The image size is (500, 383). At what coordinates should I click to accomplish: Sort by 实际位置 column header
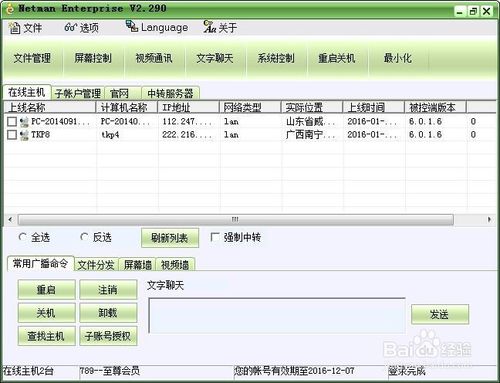click(312, 107)
